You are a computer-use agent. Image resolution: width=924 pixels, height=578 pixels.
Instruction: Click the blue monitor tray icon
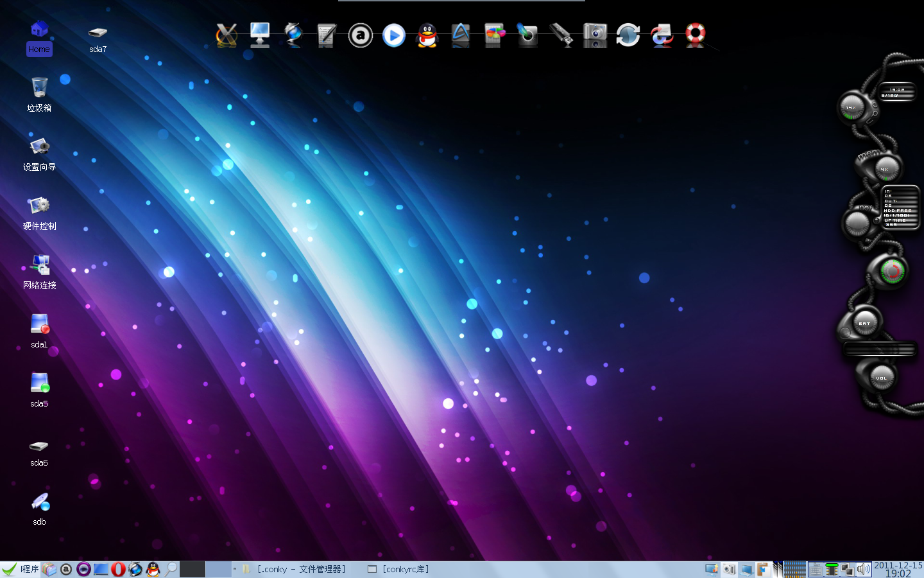(746, 569)
